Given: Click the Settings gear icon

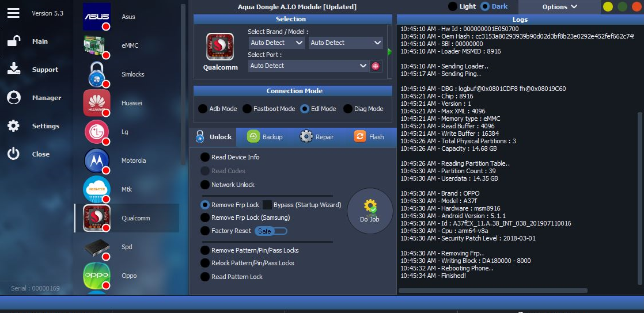Looking at the screenshot, I should click(x=14, y=126).
